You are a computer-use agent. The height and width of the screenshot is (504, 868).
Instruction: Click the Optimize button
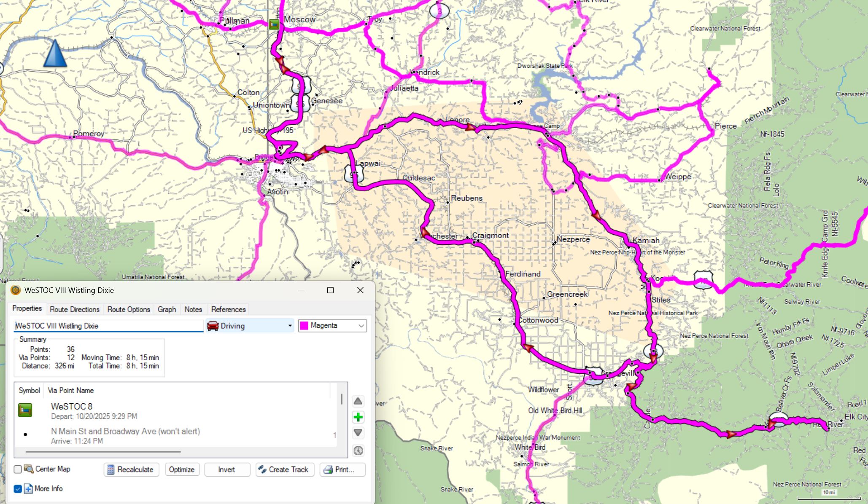[x=181, y=469]
